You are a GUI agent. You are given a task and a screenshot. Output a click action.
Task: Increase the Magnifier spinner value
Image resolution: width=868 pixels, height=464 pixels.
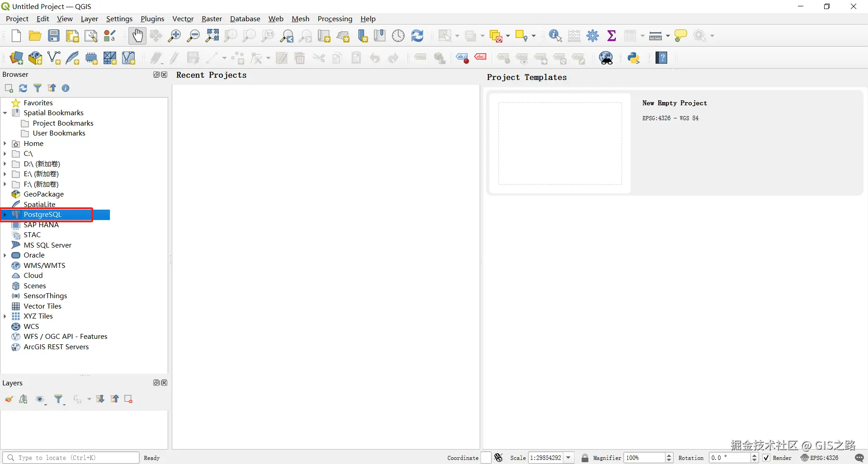(x=670, y=455)
